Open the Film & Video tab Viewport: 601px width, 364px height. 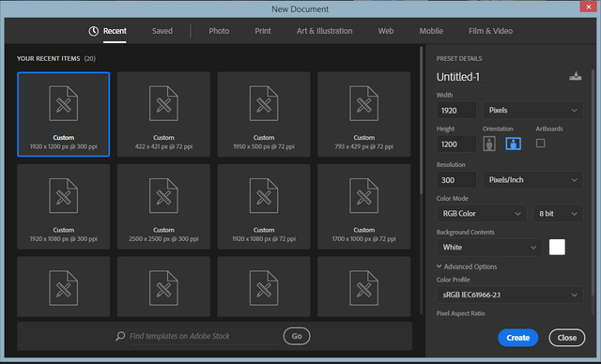click(490, 31)
